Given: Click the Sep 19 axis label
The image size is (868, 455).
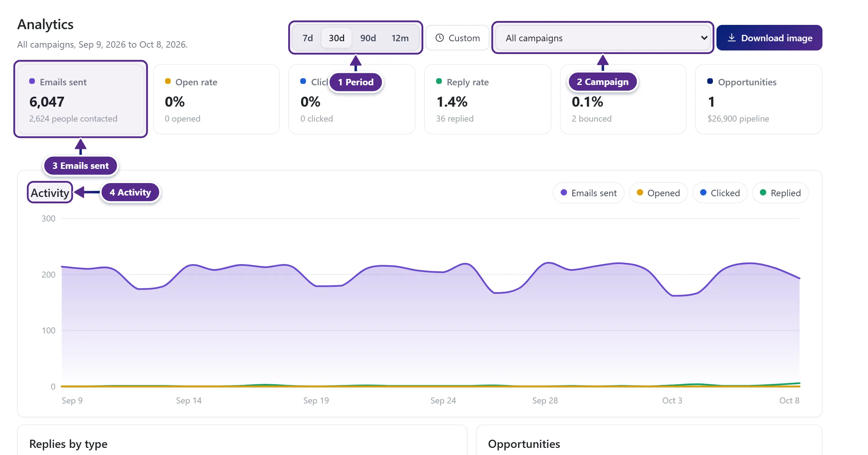Looking at the screenshot, I should 316,401.
